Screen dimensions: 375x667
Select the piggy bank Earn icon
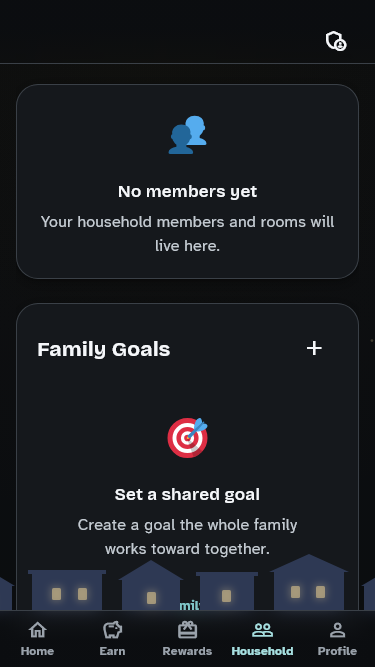coord(112,630)
